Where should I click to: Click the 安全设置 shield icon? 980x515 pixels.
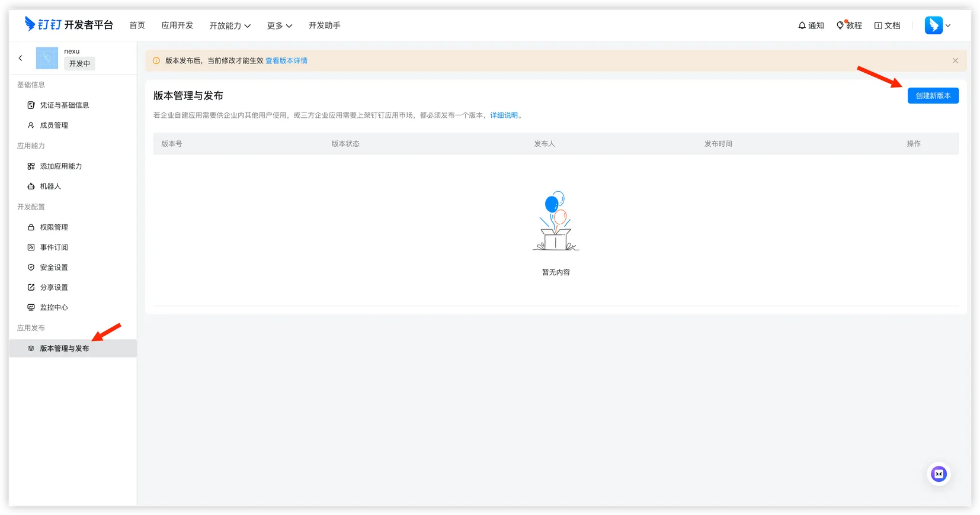pyautogui.click(x=31, y=268)
